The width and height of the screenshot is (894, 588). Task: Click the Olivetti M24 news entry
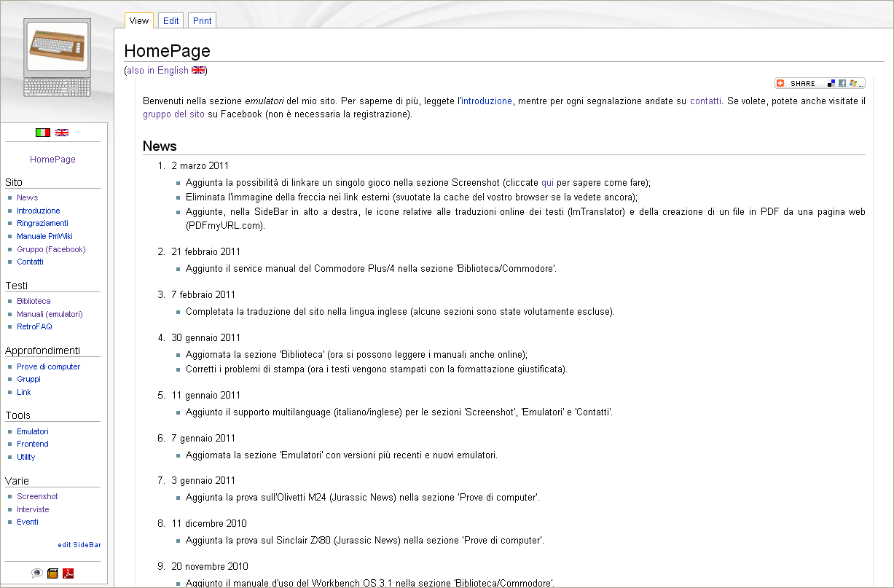tap(363, 498)
